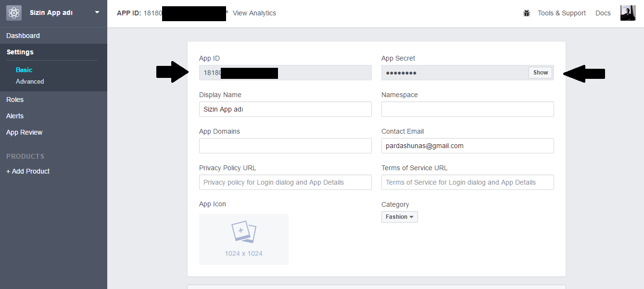Viewport: 644px width, 289px height.
Task: Open Roles section in sidebar
Action: pyautogui.click(x=15, y=100)
